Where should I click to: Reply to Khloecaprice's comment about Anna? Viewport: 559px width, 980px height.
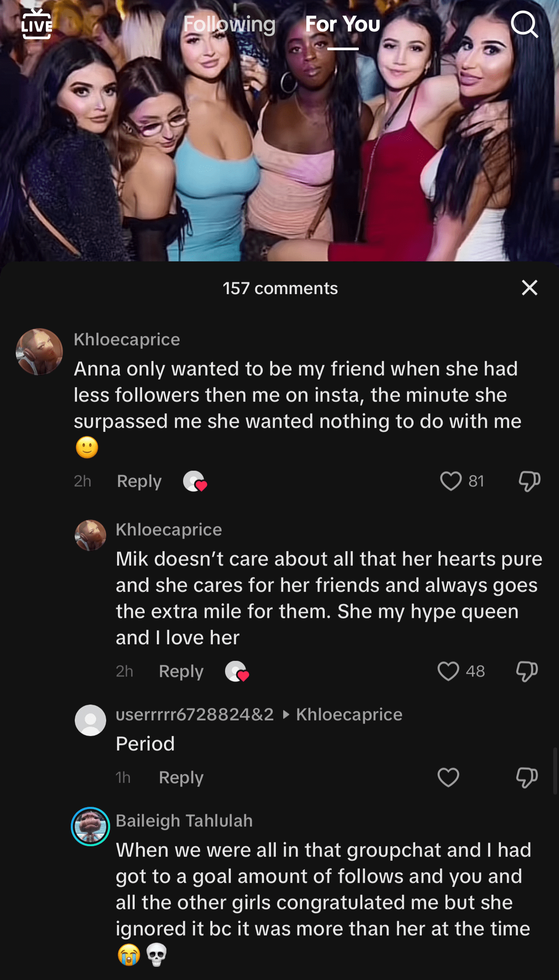(x=139, y=481)
